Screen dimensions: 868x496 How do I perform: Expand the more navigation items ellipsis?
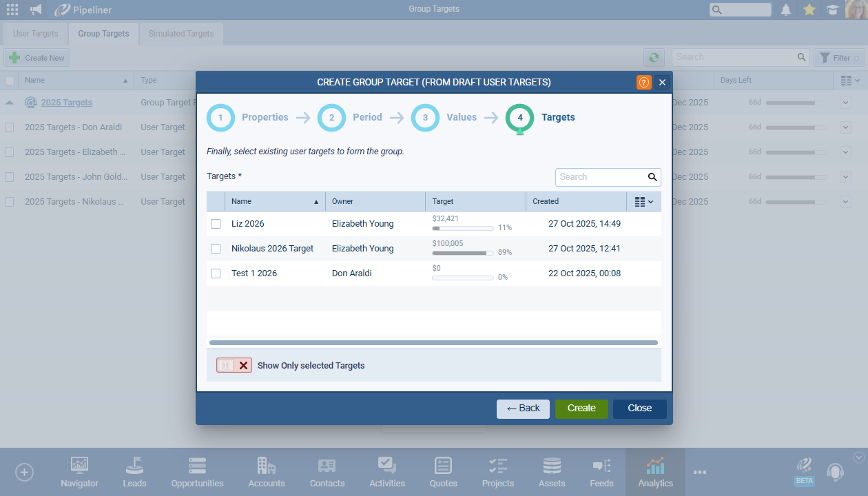tap(700, 473)
